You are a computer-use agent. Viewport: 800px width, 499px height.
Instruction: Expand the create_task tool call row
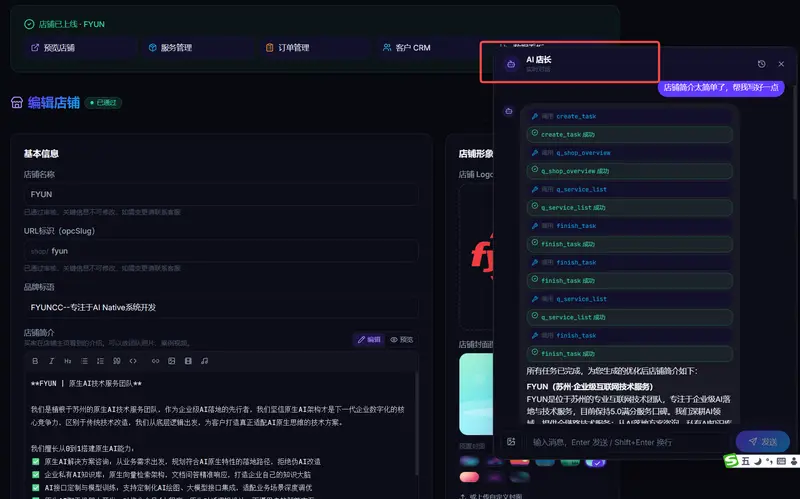point(630,116)
